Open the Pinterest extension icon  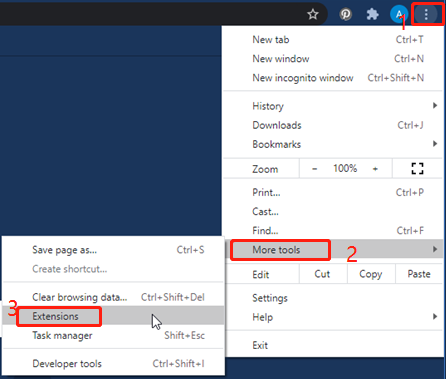pos(346,14)
